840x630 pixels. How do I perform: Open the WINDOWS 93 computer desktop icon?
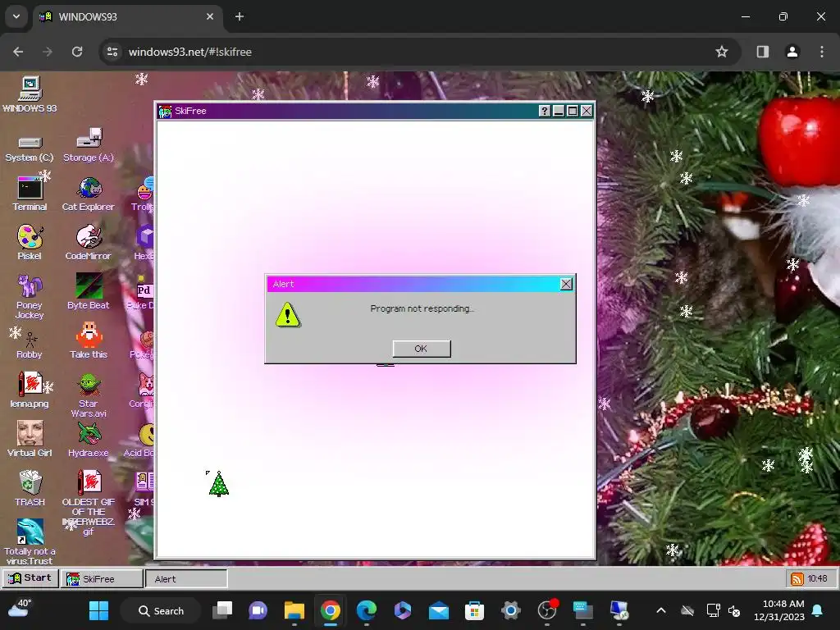point(30,94)
